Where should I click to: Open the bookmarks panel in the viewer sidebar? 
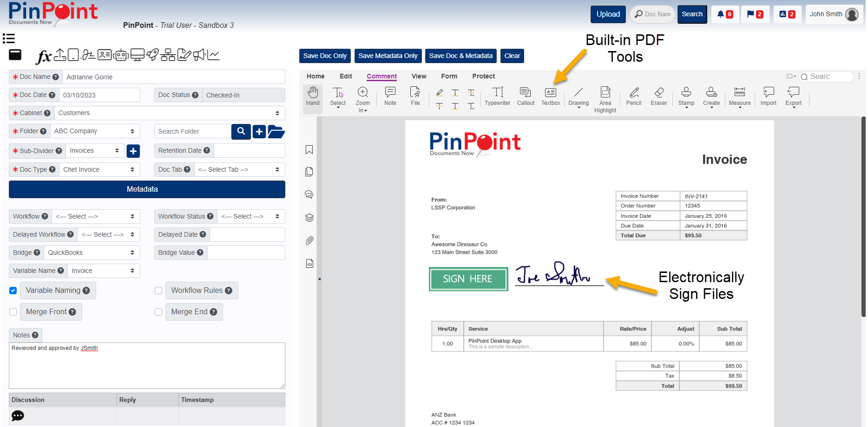(309, 149)
